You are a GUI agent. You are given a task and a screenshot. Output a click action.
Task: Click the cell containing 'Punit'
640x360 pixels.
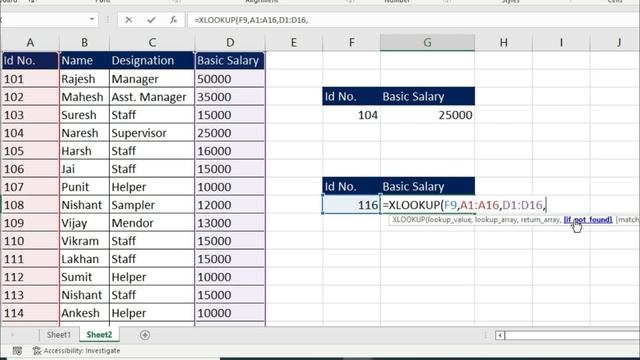click(84, 187)
